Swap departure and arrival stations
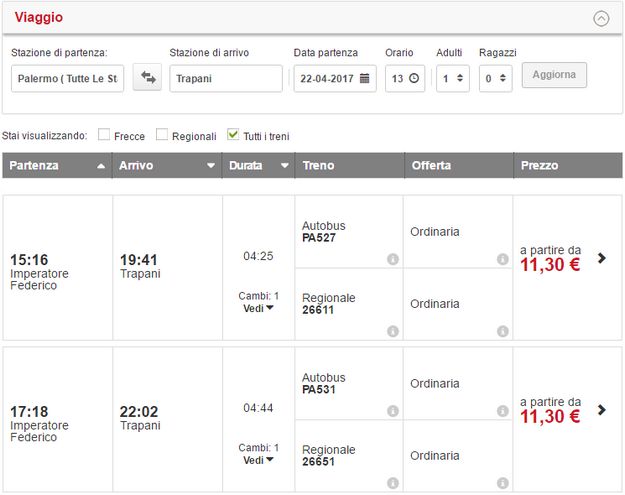625x495 pixels. (x=147, y=78)
